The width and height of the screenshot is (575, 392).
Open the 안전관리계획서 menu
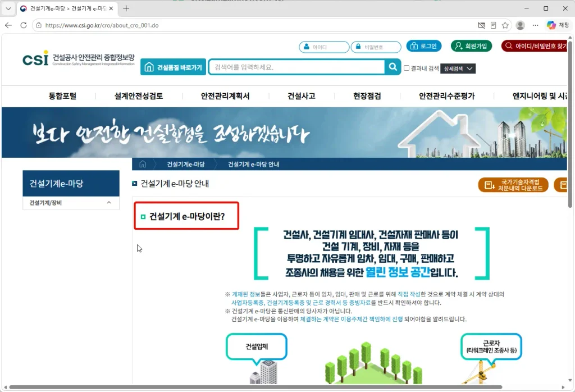(225, 96)
